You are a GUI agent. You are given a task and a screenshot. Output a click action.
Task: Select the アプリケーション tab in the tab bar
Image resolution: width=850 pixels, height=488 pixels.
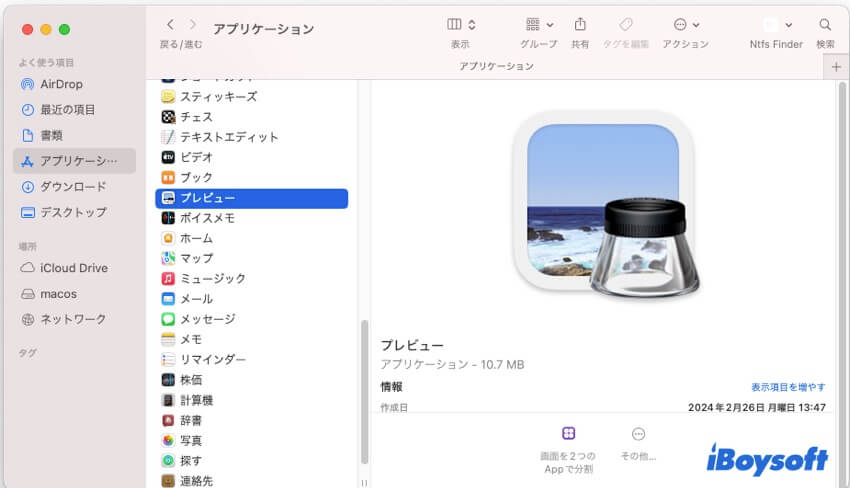click(x=496, y=66)
